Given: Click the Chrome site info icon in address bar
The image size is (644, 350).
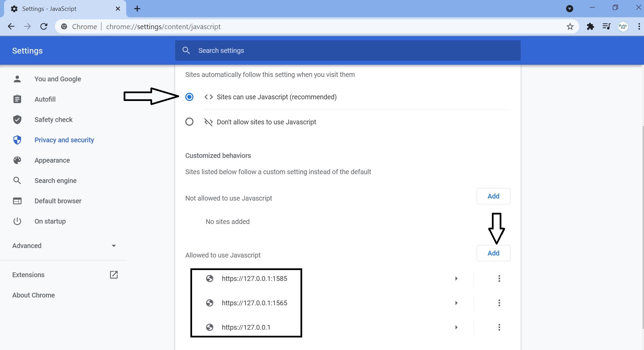Looking at the screenshot, I should (x=64, y=26).
